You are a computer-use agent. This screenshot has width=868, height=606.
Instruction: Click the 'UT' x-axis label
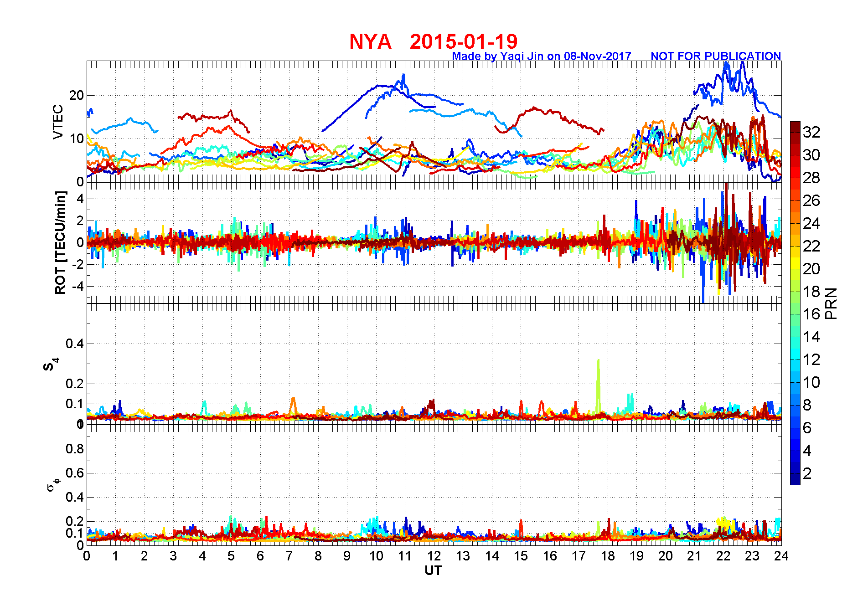tap(433, 570)
